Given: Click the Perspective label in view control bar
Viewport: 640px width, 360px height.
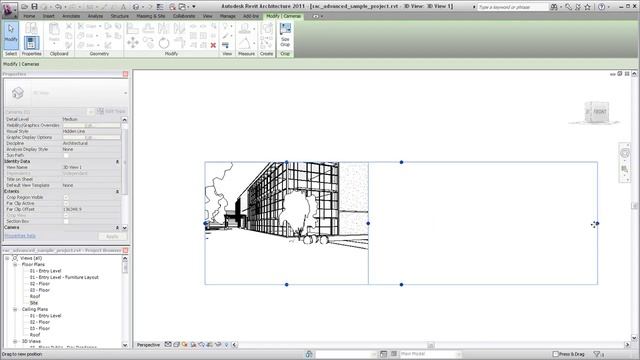Looking at the screenshot, I should pos(148,345).
